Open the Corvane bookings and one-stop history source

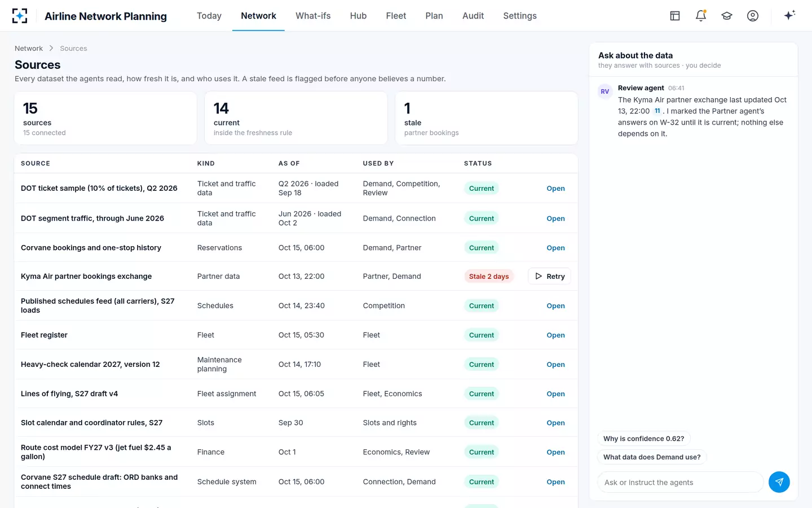[x=555, y=248]
